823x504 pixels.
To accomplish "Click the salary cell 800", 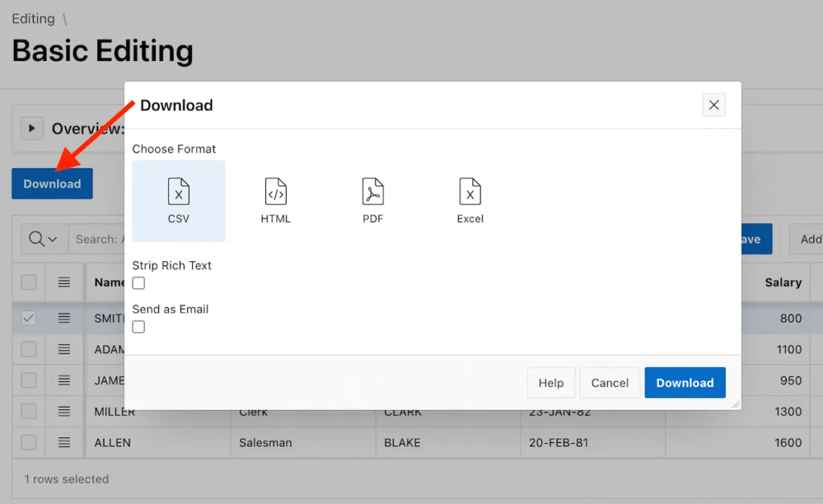I will click(776, 318).
